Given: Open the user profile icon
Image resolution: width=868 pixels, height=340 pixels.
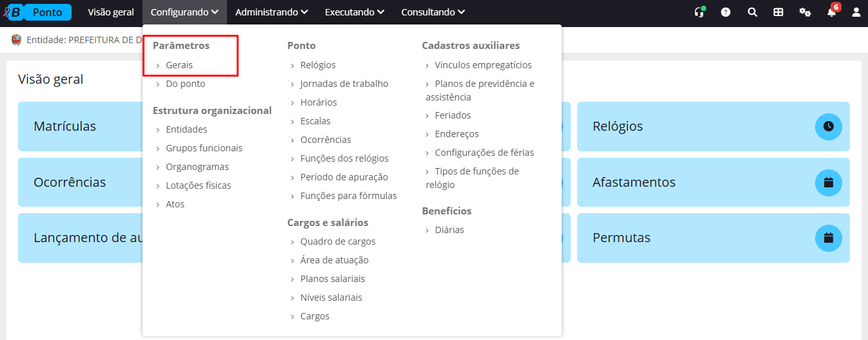Looking at the screenshot, I should [x=856, y=12].
